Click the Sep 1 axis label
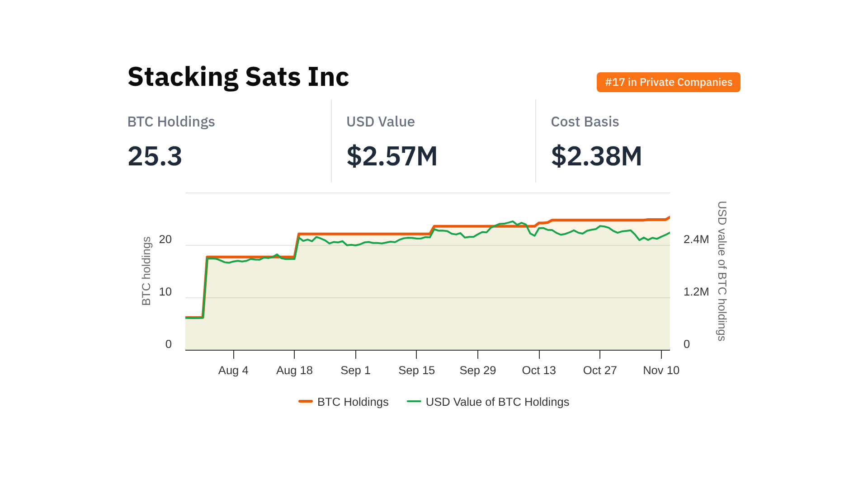868x488 pixels. [355, 370]
